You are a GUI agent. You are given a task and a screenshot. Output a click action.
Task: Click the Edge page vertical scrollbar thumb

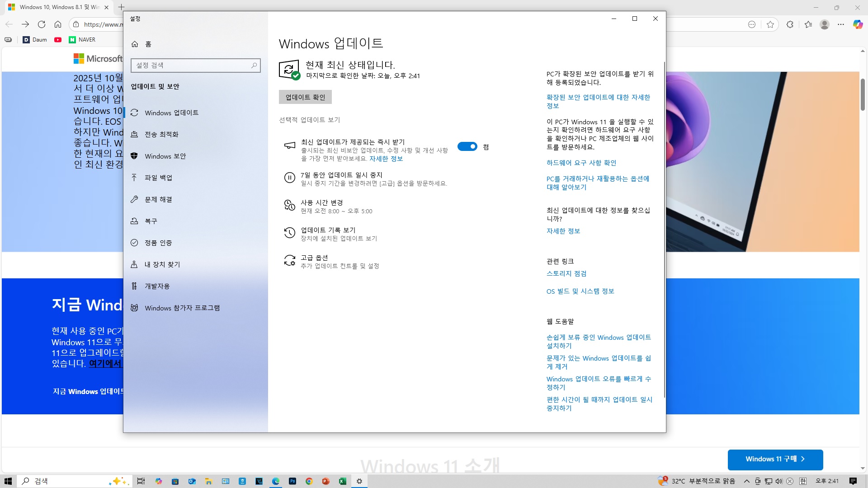(x=863, y=94)
